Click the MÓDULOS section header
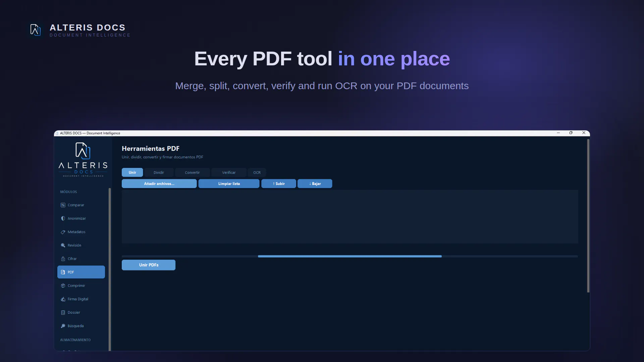This screenshot has height=362, width=644. (68, 192)
